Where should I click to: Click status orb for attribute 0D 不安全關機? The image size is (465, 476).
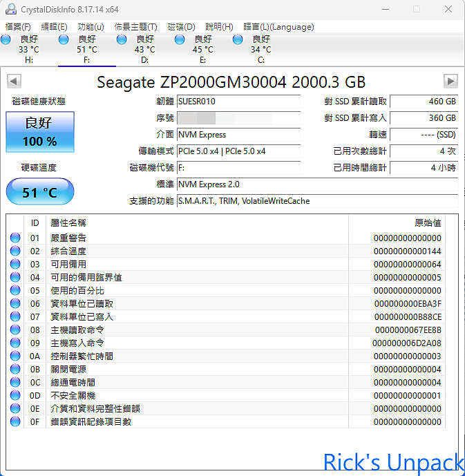tap(15, 395)
